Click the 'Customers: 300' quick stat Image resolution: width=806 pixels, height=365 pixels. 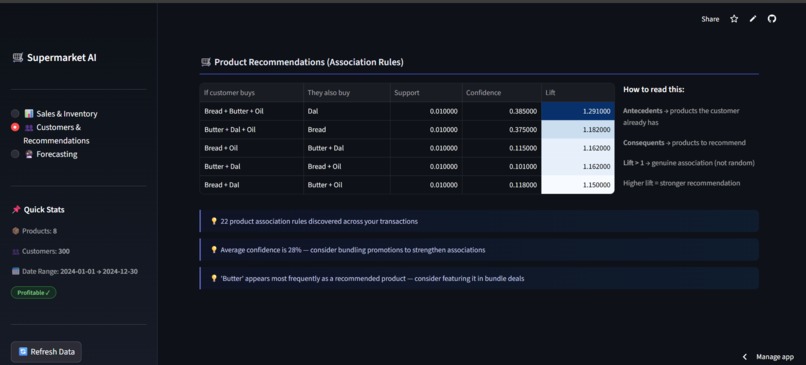click(x=41, y=251)
